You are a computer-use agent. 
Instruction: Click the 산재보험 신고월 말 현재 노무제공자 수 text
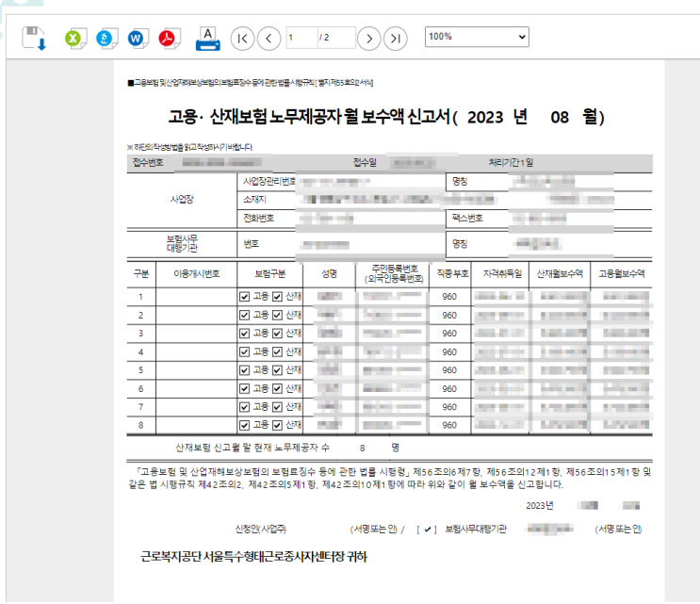(252, 448)
